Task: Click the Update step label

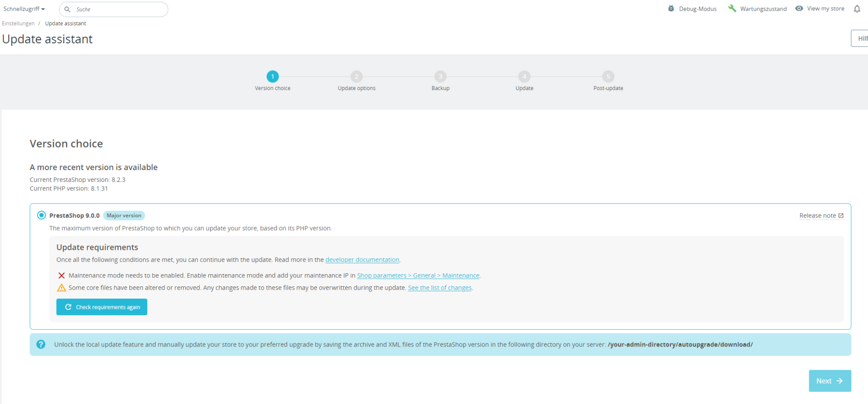Action: coord(524,88)
